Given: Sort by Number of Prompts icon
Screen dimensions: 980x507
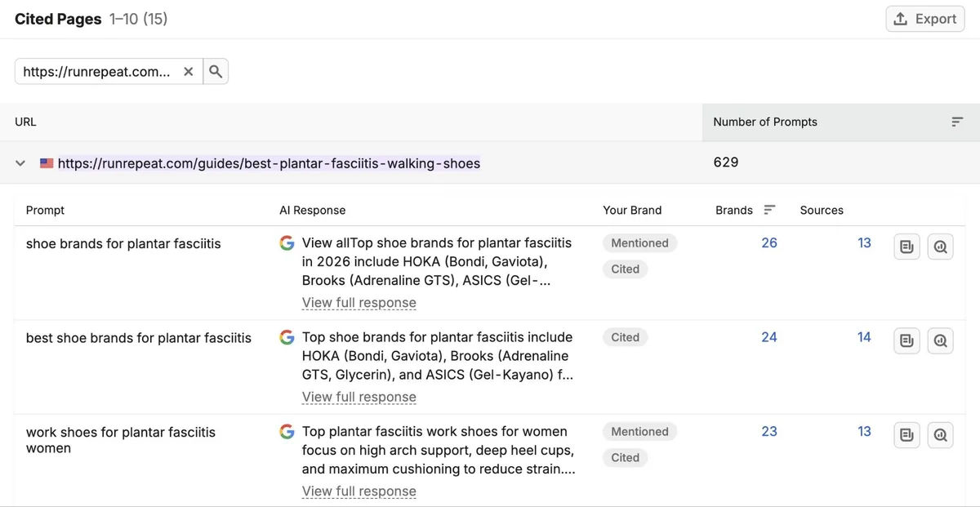Looking at the screenshot, I should tap(957, 122).
